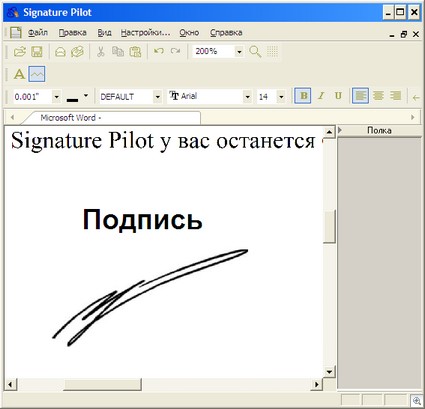
Task: Click the vertical scrollbar up arrow
Action: click(x=329, y=132)
